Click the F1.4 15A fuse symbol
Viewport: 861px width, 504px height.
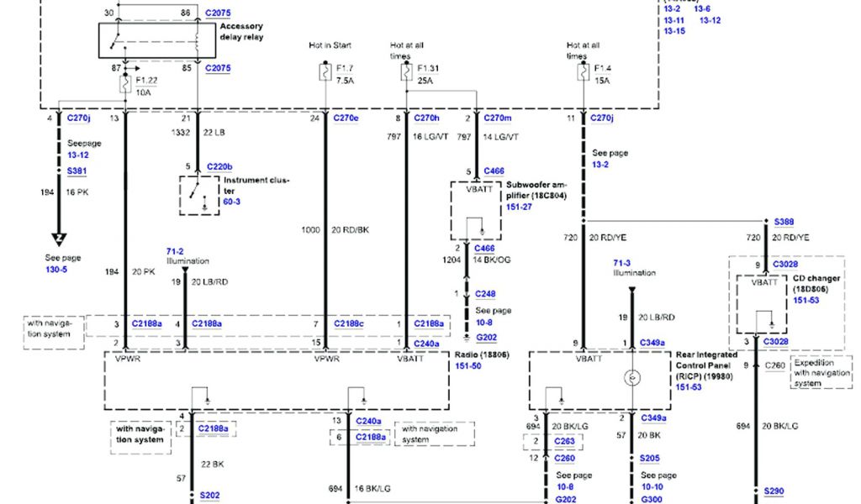coord(582,74)
